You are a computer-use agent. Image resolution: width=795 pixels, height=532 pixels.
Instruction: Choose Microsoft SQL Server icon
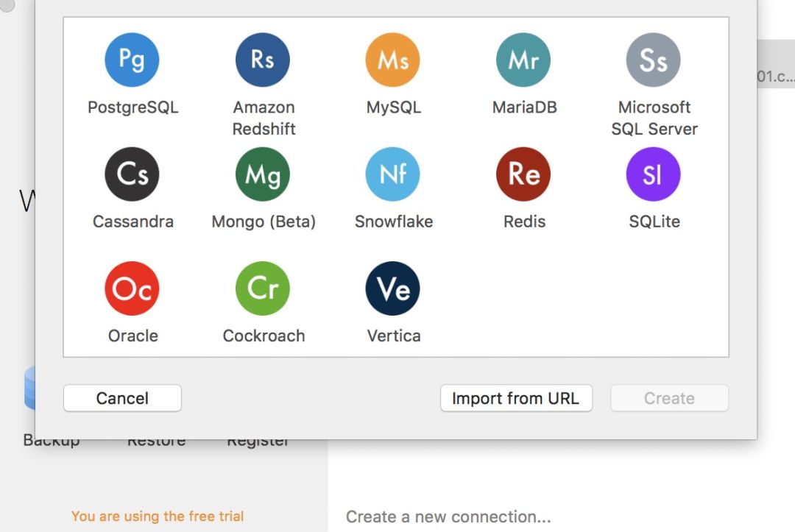click(654, 60)
